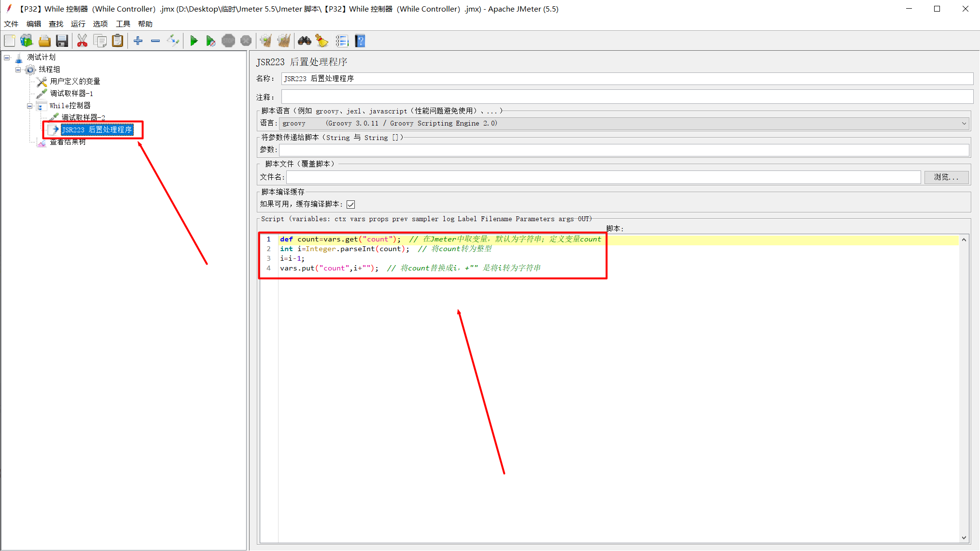Image resolution: width=980 pixels, height=551 pixels.
Task: Open the 选项 menu
Action: pos(100,23)
